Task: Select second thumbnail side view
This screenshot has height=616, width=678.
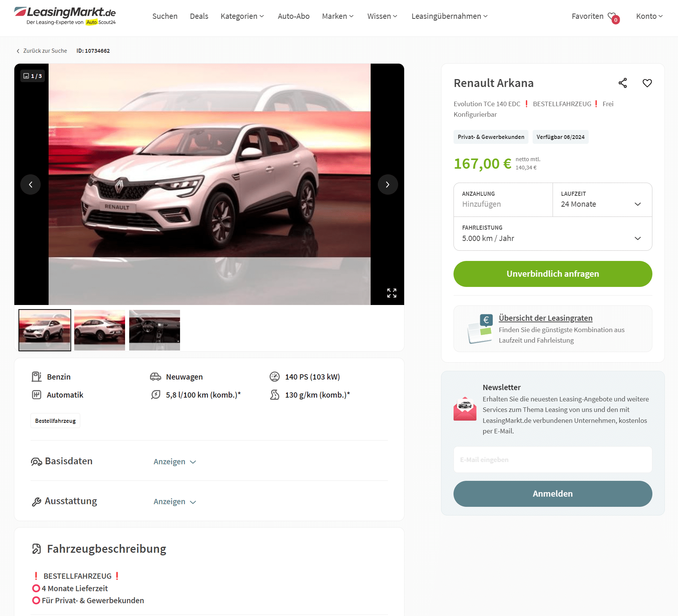Action: click(99, 330)
